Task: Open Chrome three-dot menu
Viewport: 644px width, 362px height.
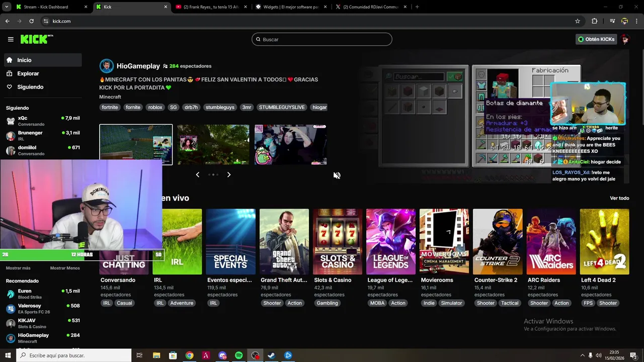Action: pos(637,21)
